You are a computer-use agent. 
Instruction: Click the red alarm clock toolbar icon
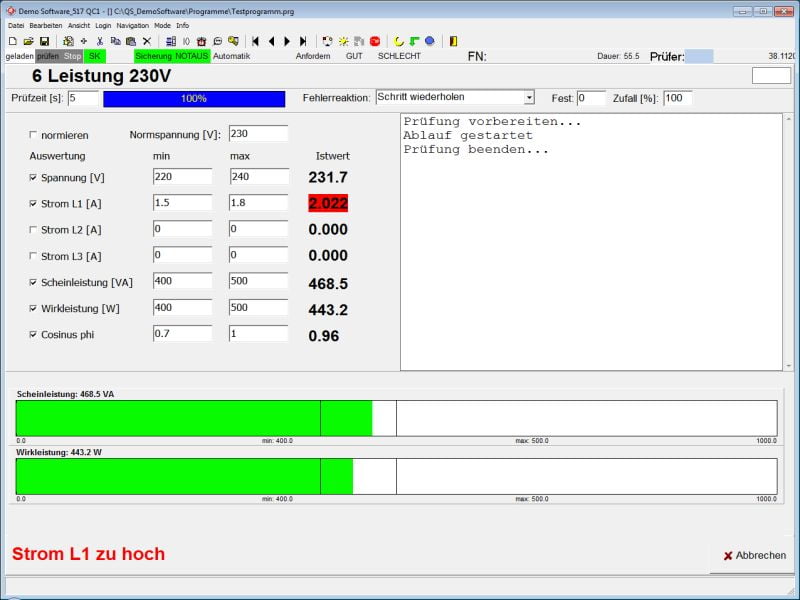[202, 41]
